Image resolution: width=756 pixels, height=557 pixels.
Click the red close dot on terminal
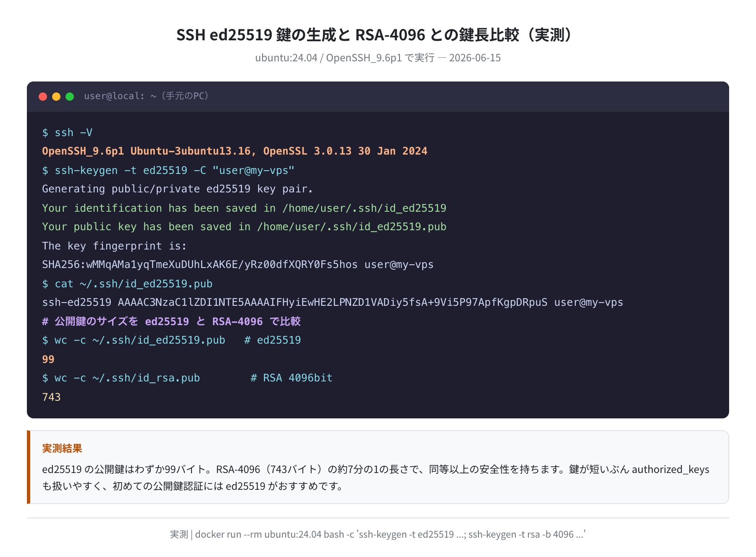point(43,97)
